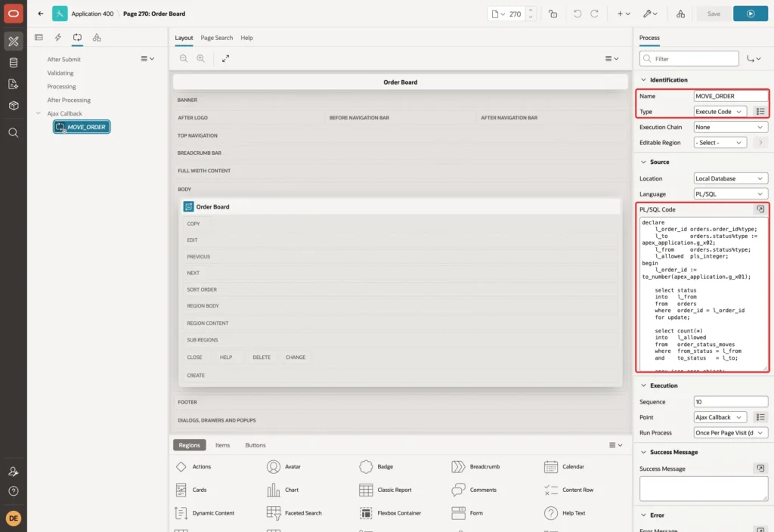Viewport: 774px width, 532px height.
Task: Expand layout to full screen
Action: click(225, 58)
